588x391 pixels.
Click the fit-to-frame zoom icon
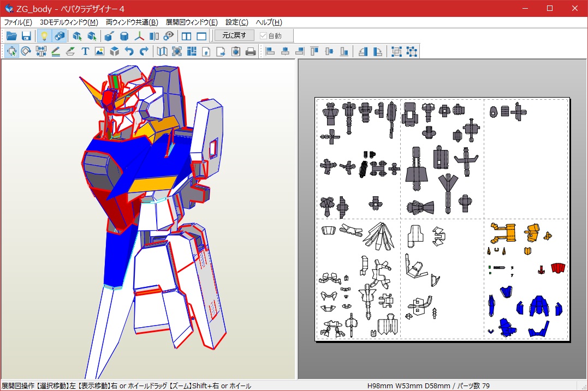(177, 51)
